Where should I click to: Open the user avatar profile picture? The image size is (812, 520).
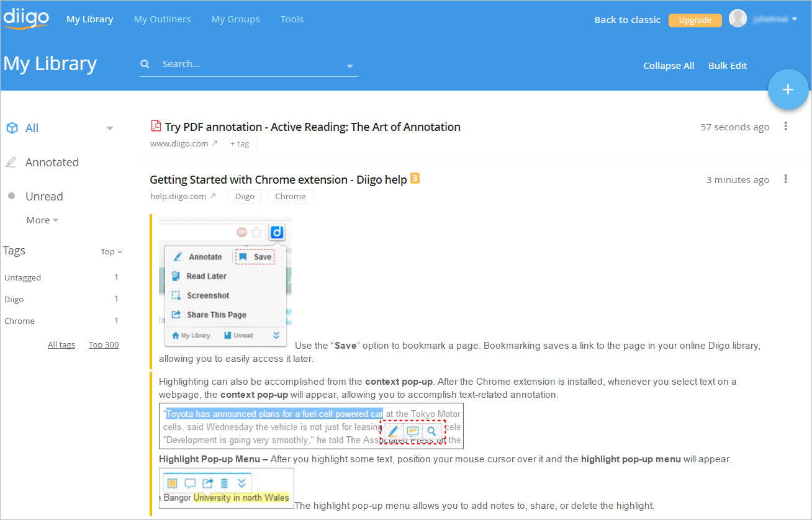[x=738, y=19]
